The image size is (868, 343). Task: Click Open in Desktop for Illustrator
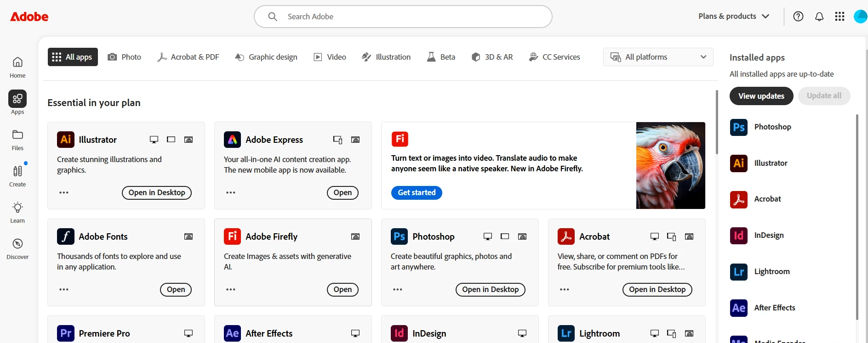point(157,193)
